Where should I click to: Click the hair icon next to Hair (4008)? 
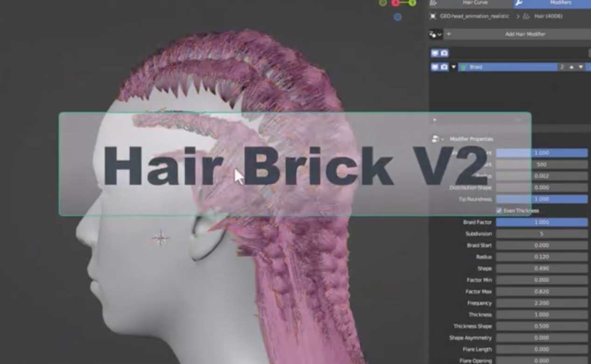(x=527, y=16)
